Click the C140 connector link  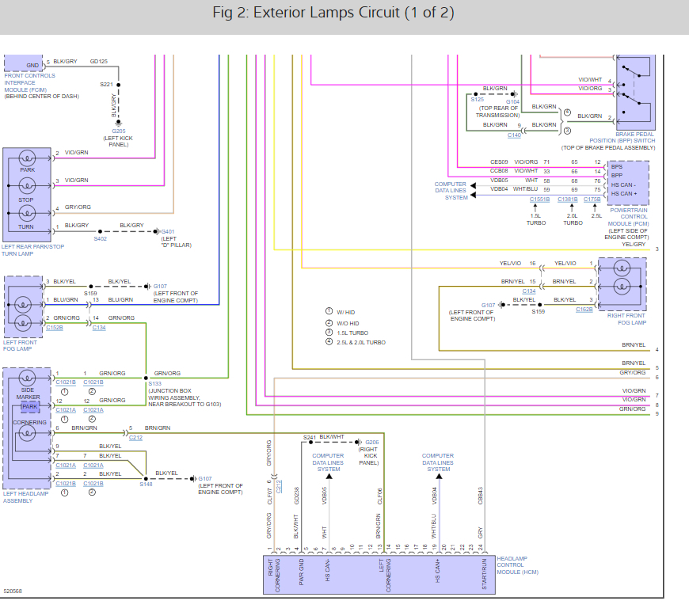pos(514,135)
